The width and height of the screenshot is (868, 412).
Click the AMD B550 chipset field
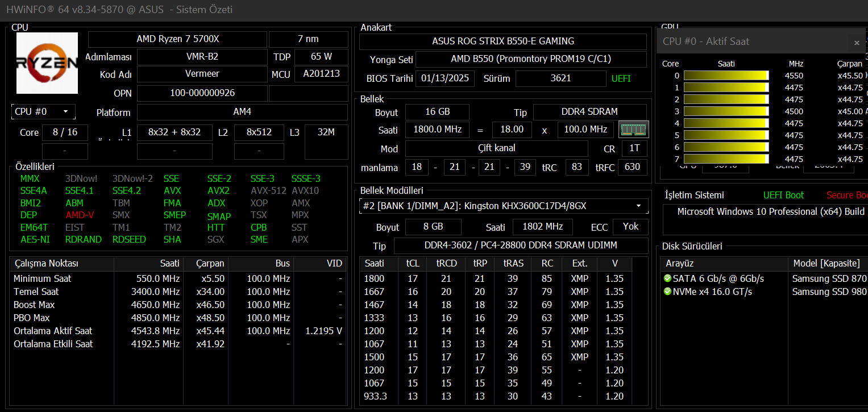pyautogui.click(x=531, y=59)
